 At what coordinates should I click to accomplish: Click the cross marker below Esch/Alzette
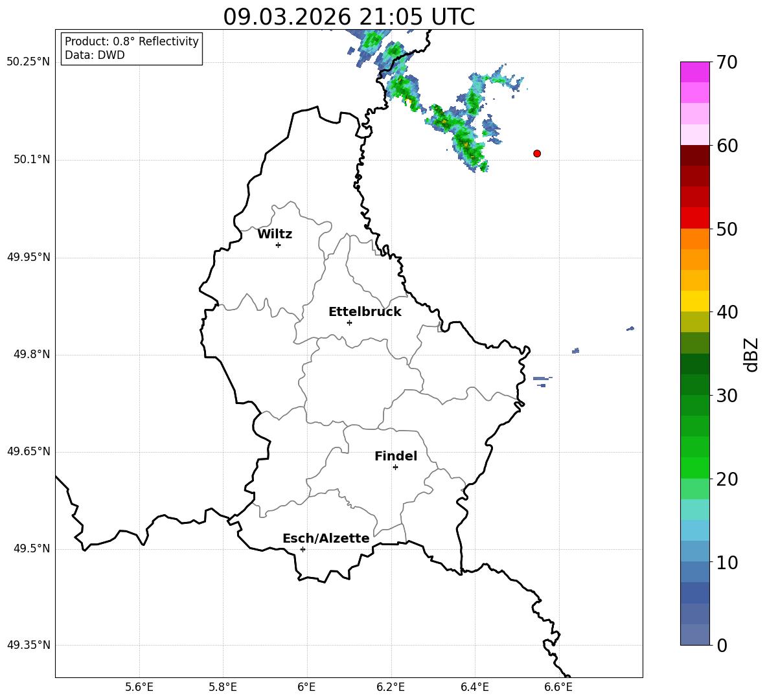coord(303,549)
